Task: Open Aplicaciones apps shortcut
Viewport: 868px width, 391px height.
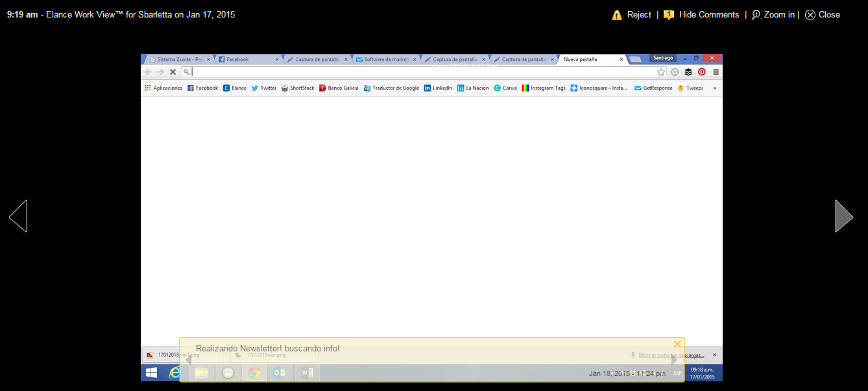Action: click(x=163, y=88)
